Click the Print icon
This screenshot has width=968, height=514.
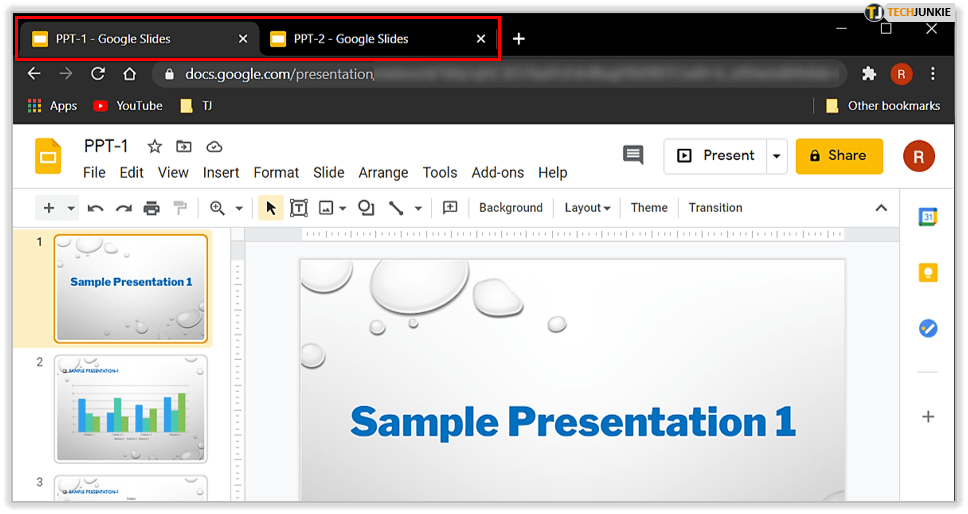[152, 208]
